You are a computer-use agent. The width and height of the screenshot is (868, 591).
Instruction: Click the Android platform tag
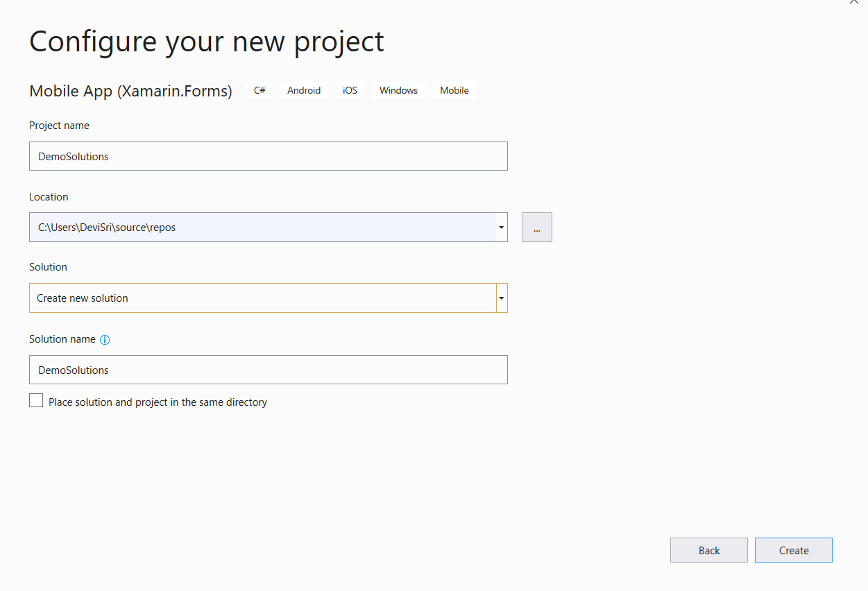pyautogui.click(x=304, y=90)
